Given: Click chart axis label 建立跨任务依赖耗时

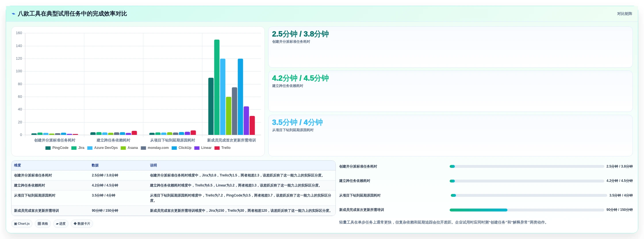Looking at the screenshot, I should point(113,140).
